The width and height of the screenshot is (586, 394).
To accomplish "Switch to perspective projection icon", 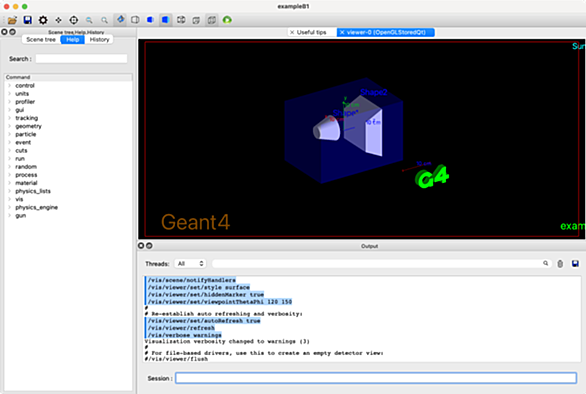I will (x=196, y=20).
